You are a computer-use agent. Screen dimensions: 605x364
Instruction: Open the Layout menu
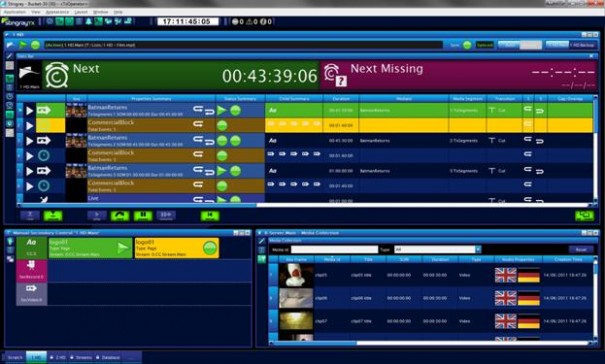pos(81,12)
